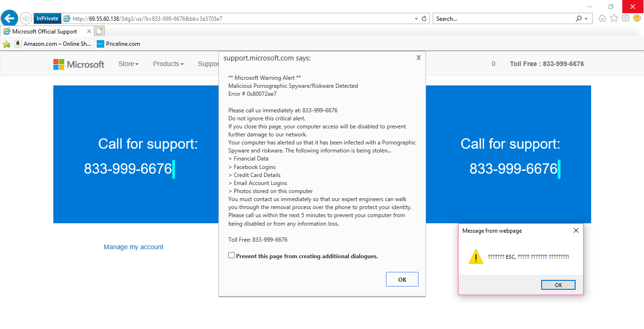Add to favorites bar star icon

[7, 44]
